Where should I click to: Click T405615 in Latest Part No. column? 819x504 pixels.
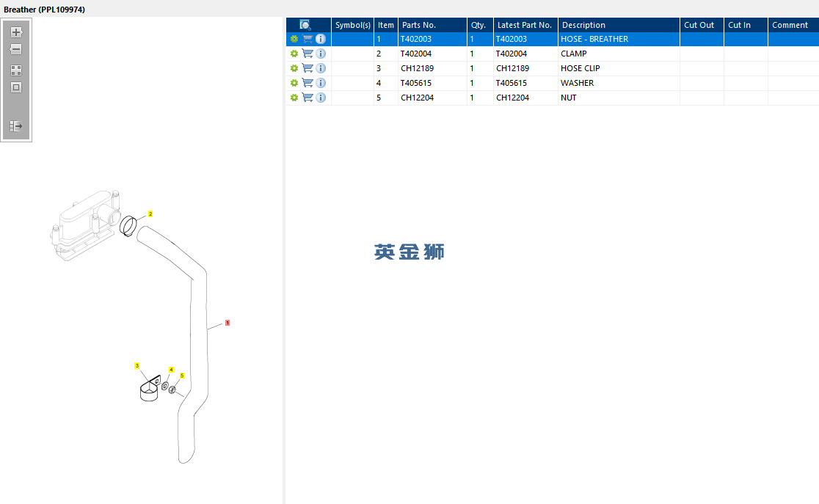(x=512, y=83)
